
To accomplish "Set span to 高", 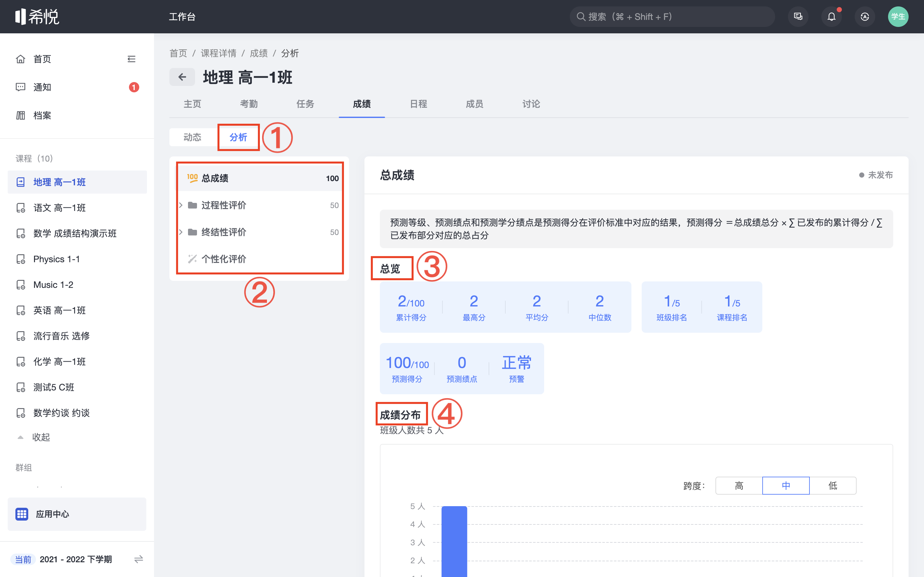I will click(739, 485).
